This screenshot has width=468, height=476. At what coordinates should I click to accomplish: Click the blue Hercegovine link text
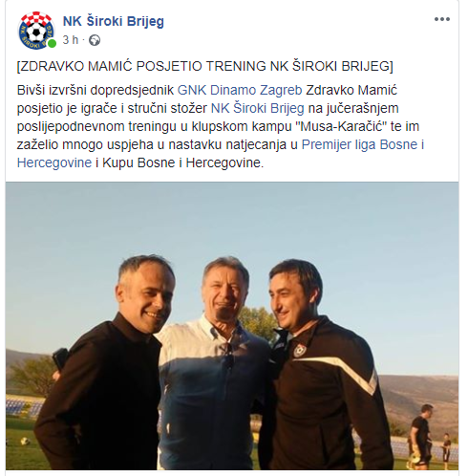click(x=54, y=162)
